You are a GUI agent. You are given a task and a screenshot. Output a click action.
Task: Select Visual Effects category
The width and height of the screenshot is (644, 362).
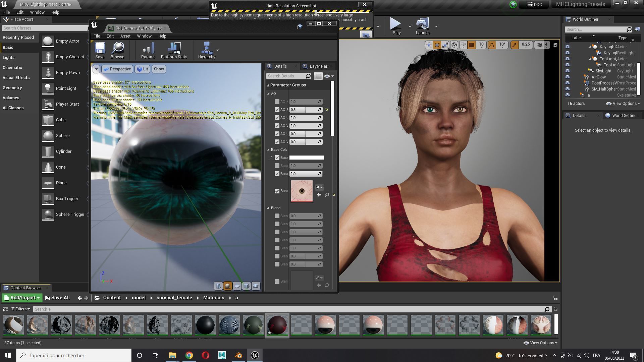point(16,77)
